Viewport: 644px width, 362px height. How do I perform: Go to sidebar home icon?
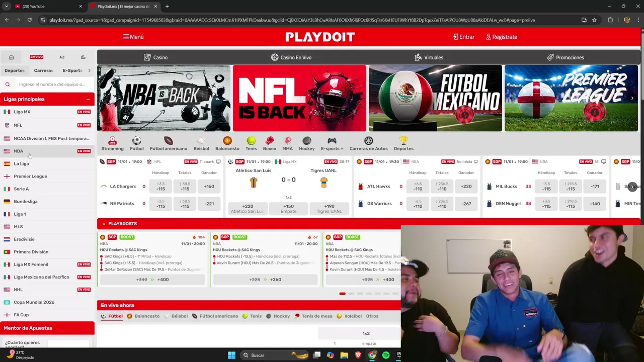(11, 57)
